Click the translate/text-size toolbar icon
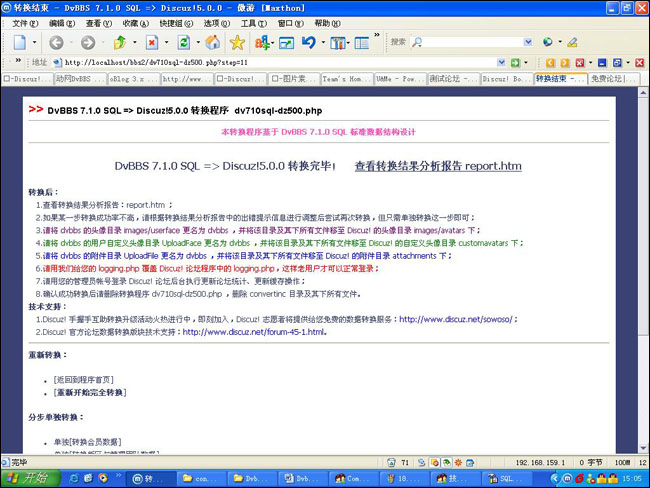 pyautogui.click(x=262, y=42)
